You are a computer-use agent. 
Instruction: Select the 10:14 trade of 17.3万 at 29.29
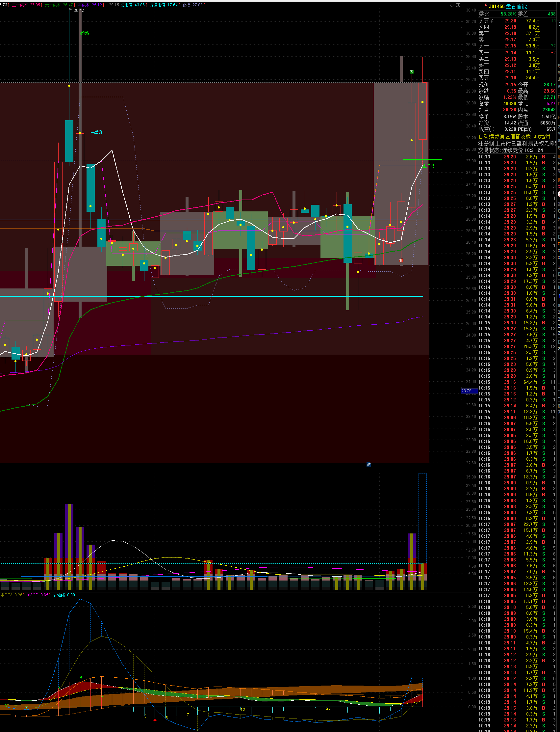pos(517,281)
